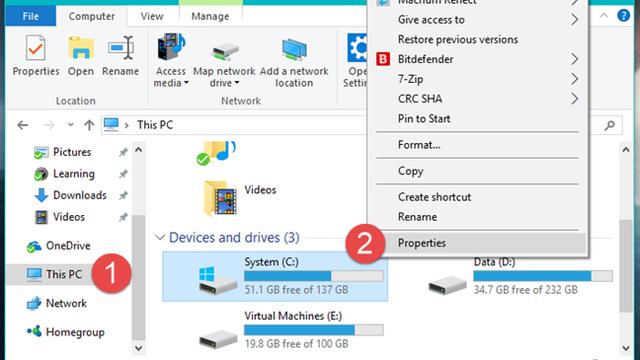Viewport: 640px width, 360px height.
Task: Open the Map network drive dropdown
Action: 224,60
